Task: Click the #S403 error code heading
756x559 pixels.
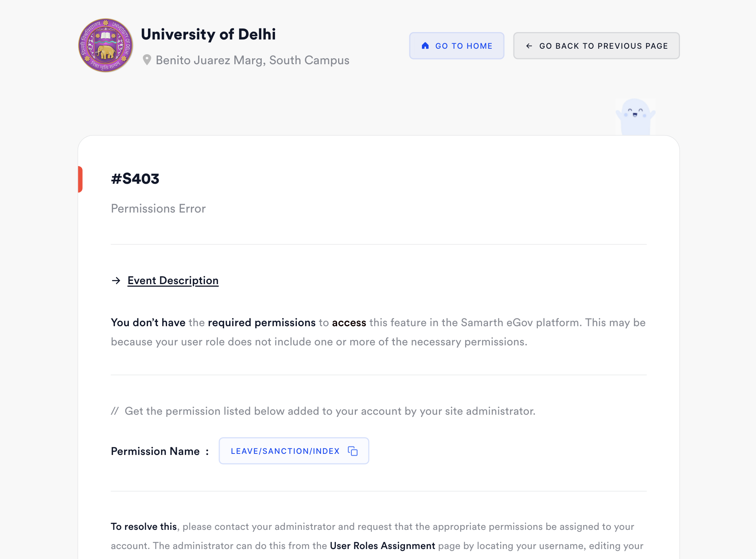Action: [135, 179]
